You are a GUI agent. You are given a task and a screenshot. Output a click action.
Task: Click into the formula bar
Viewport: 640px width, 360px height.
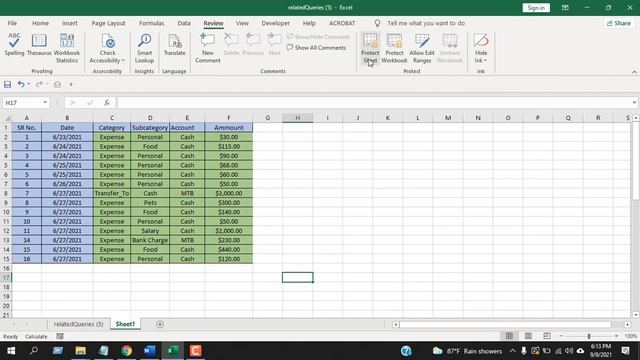point(373,103)
